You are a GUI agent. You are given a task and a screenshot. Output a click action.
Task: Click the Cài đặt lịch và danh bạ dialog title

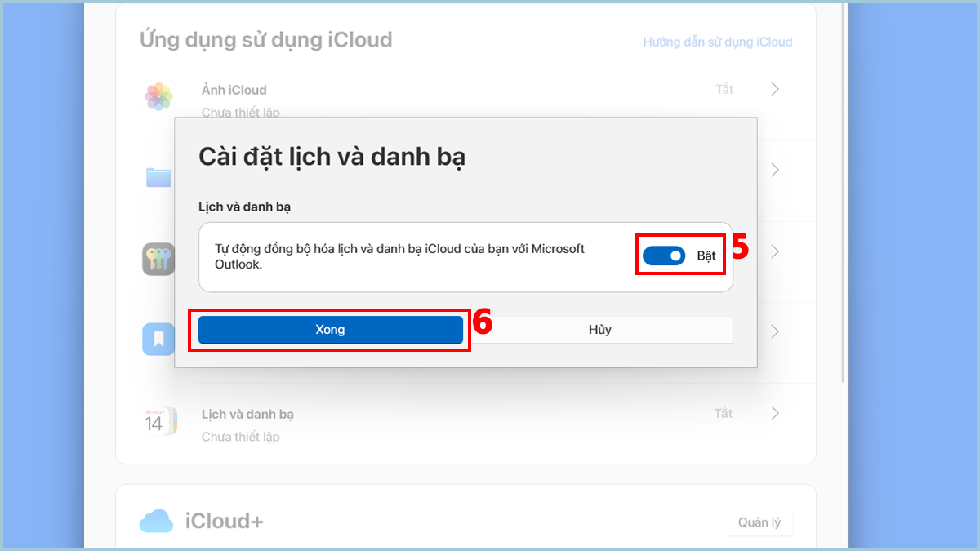click(332, 157)
